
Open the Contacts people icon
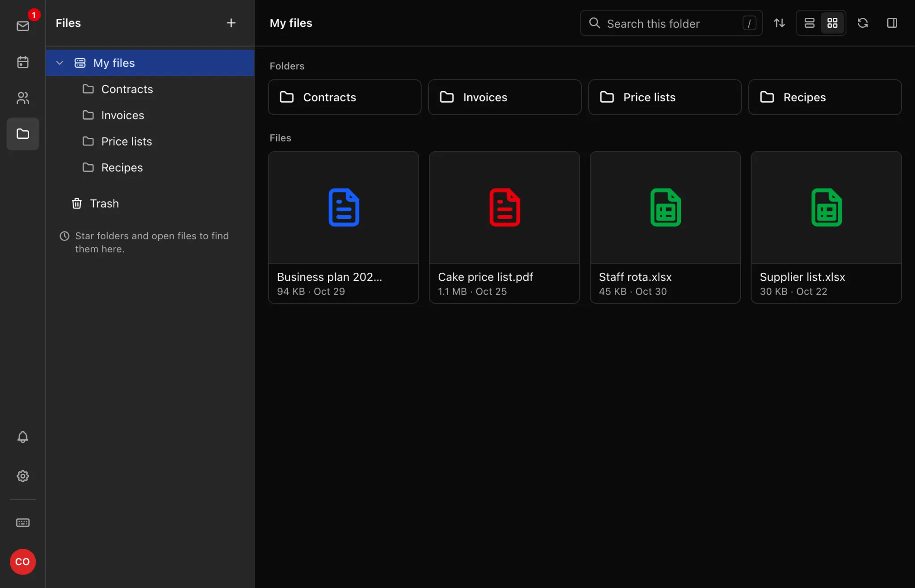[23, 98]
